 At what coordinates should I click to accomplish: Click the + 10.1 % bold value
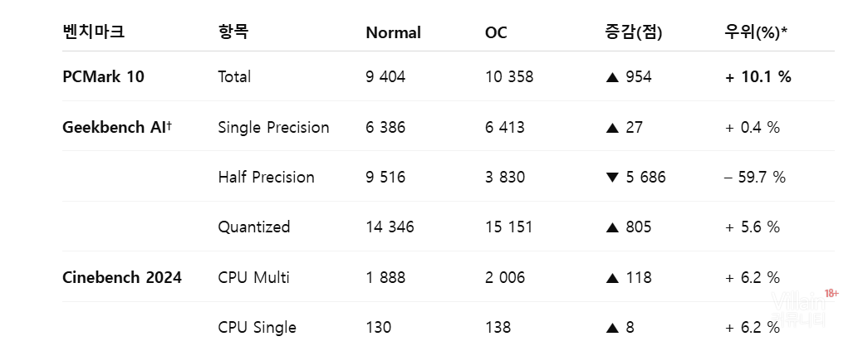pyautogui.click(x=758, y=77)
